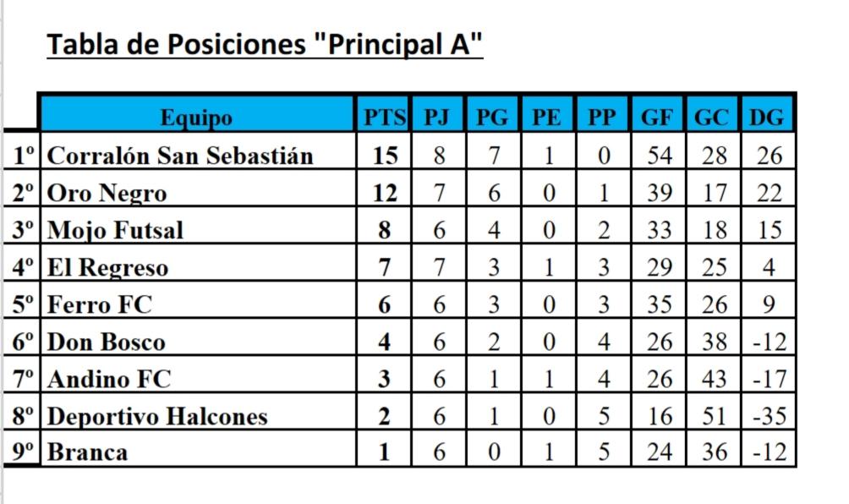This screenshot has width=849, height=504.
Task: Select the PE column header
Action: coord(546,117)
